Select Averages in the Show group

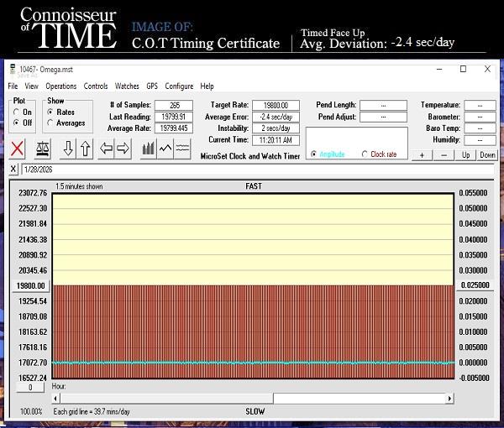(50, 123)
